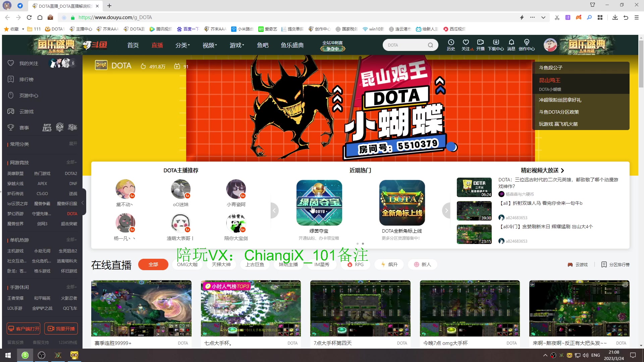The height and width of the screenshot is (362, 644).
Task: Select the 新人 filter tab
Action: point(423,264)
